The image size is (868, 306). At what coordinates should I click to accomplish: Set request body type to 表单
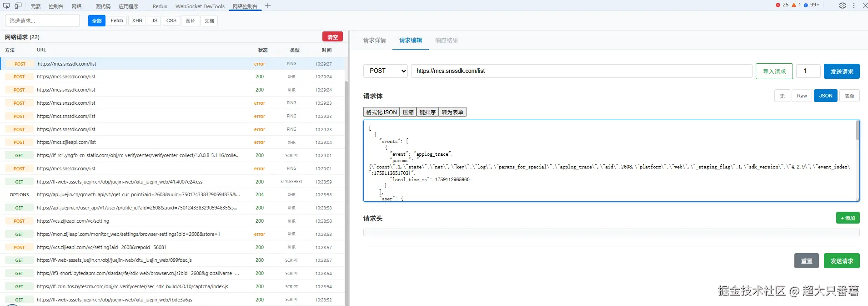(x=849, y=96)
